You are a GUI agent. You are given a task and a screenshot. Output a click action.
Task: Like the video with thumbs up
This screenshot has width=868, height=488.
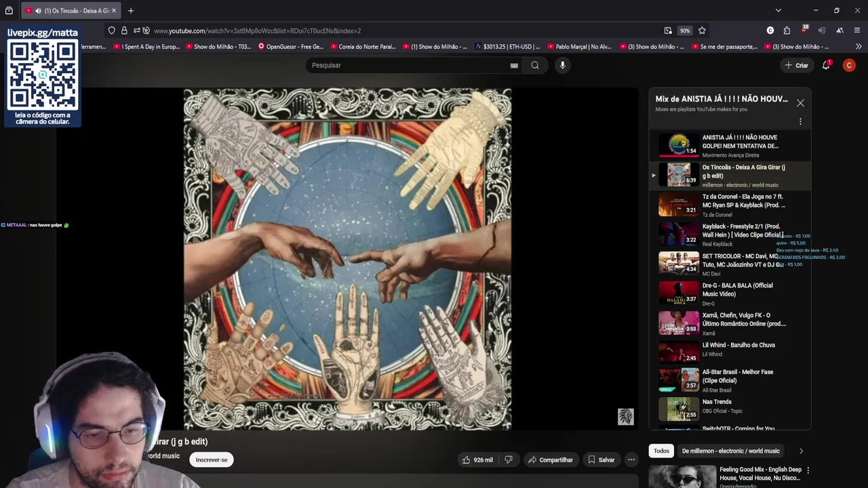477,460
